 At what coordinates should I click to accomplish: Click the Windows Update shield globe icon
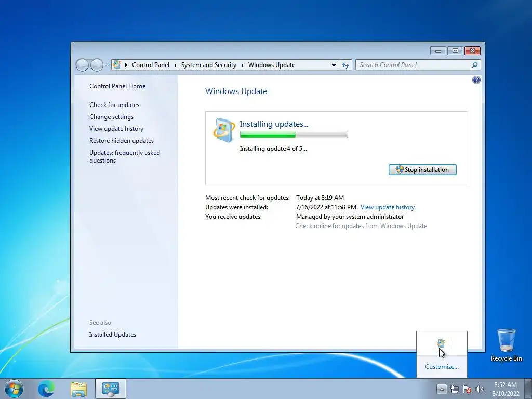224,130
